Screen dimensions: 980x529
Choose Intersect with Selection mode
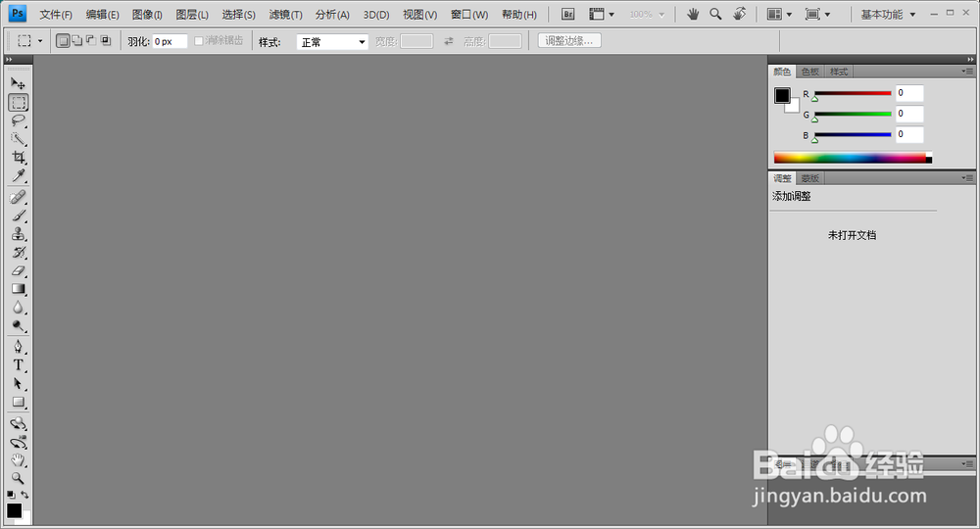[x=106, y=41]
